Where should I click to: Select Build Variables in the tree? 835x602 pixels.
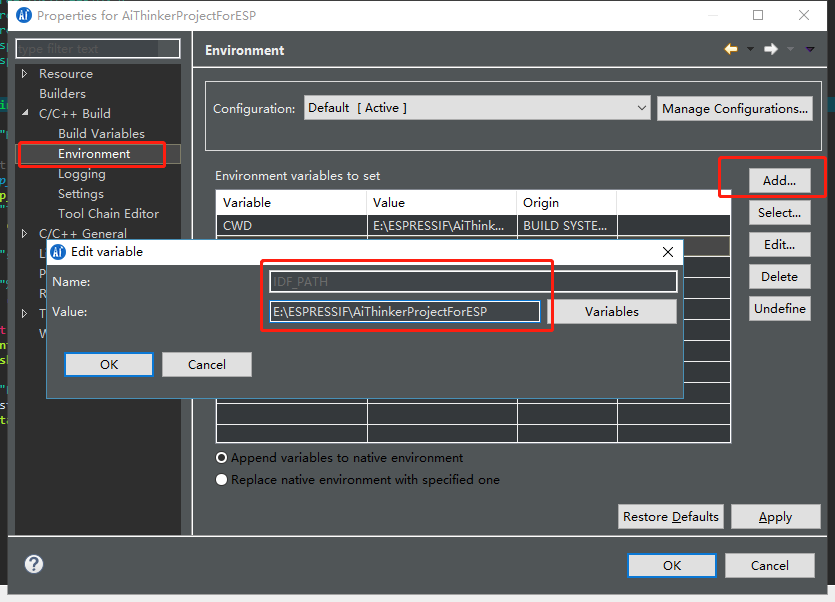[x=101, y=133]
